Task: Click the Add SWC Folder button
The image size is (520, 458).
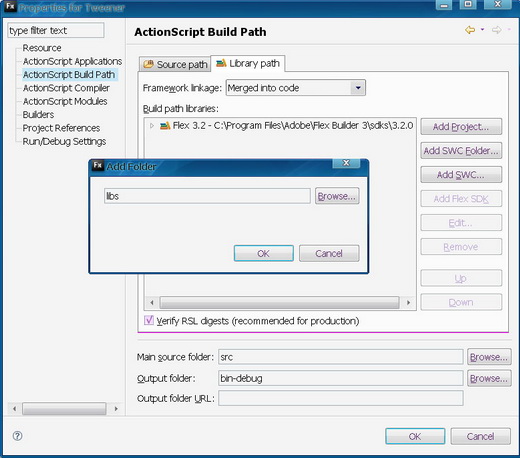Action: (461, 151)
